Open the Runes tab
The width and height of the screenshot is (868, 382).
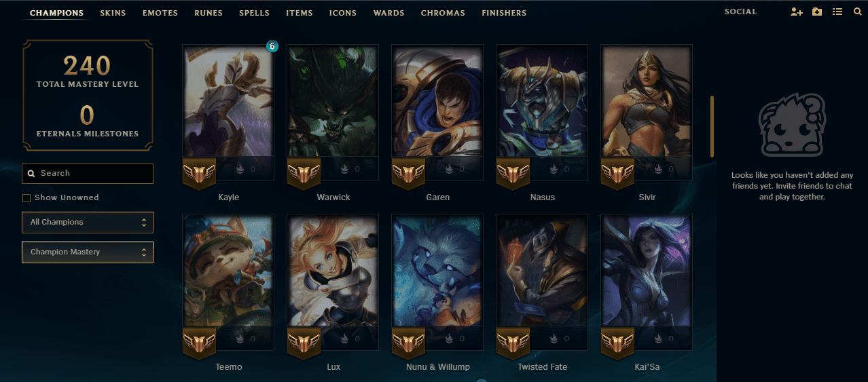point(208,13)
